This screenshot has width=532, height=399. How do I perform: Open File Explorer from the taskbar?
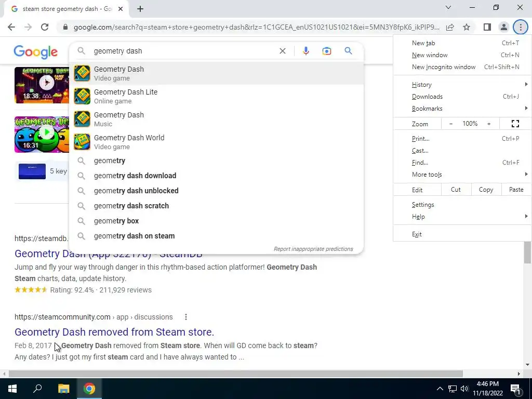[63, 389]
